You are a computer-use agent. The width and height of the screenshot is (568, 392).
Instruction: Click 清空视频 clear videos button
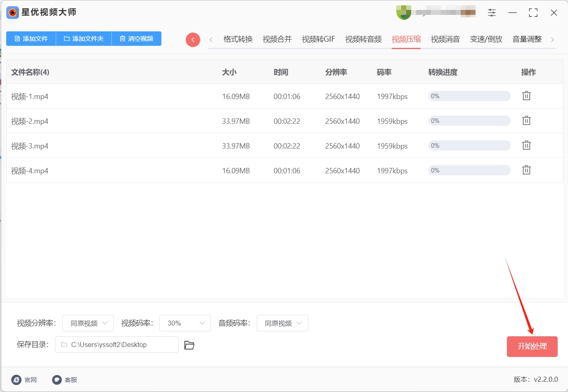coord(137,38)
